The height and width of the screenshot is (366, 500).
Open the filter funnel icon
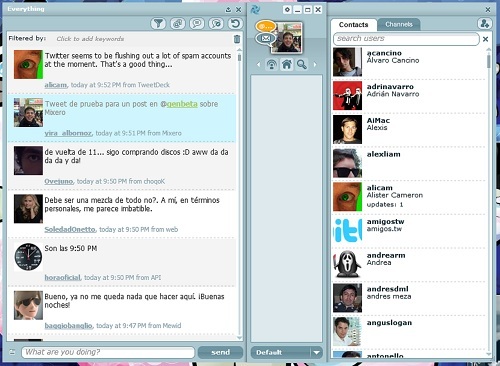pyautogui.click(x=158, y=23)
